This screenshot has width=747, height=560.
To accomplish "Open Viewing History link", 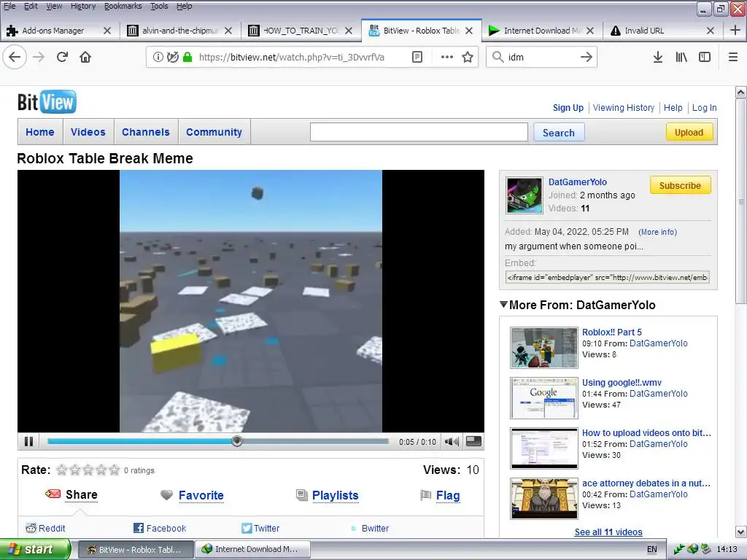I will tap(624, 108).
